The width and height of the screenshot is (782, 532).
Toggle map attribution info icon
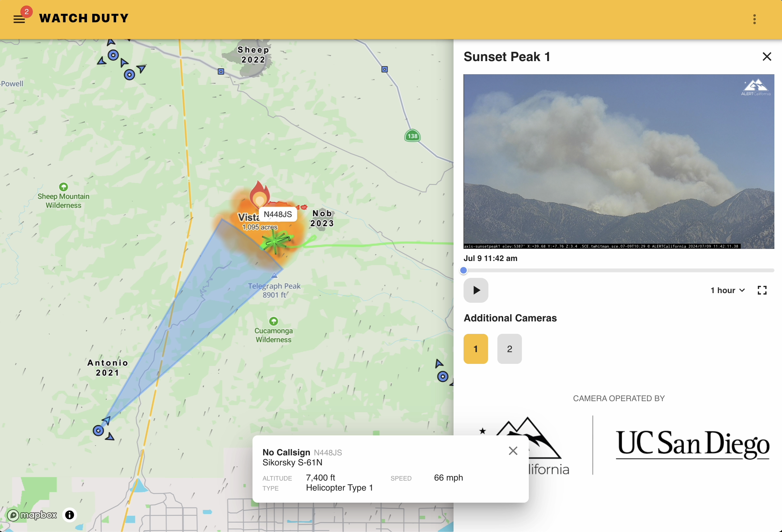click(69, 515)
